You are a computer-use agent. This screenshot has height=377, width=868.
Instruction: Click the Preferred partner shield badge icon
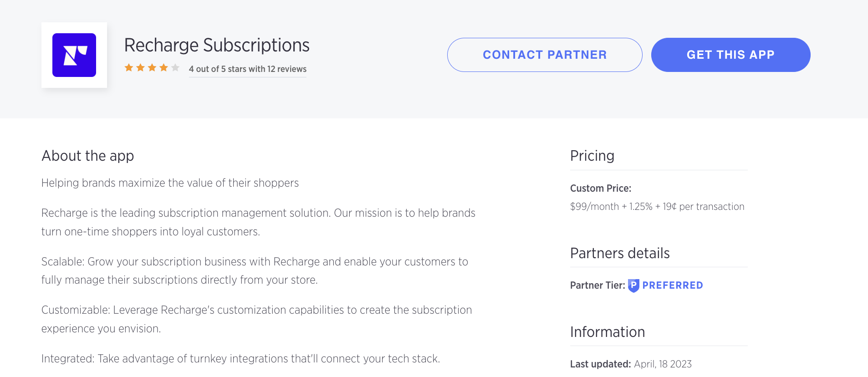click(x=633, y=285)
